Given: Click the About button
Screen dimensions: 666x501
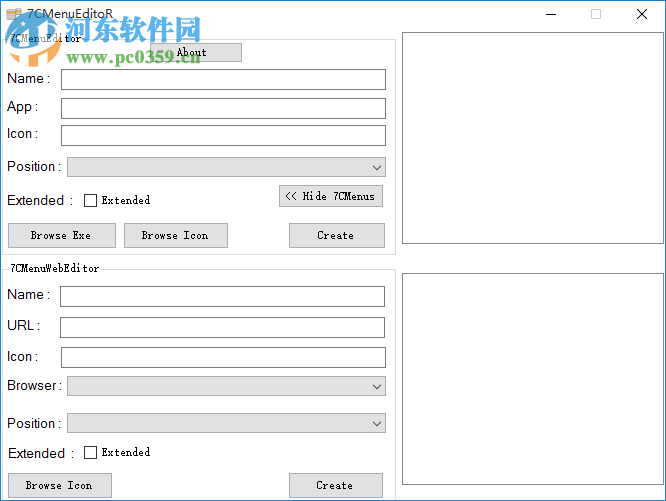Looking at the screenshot, I should (196, 52).
